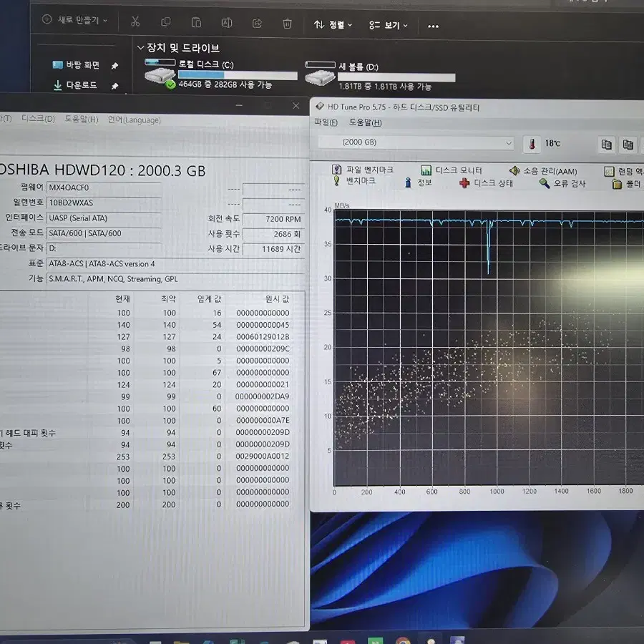The height and width of the screenshot is (644, 644).
Task: Click the first copy-screenshot icon in HD Tune
Action: (606, 145)
